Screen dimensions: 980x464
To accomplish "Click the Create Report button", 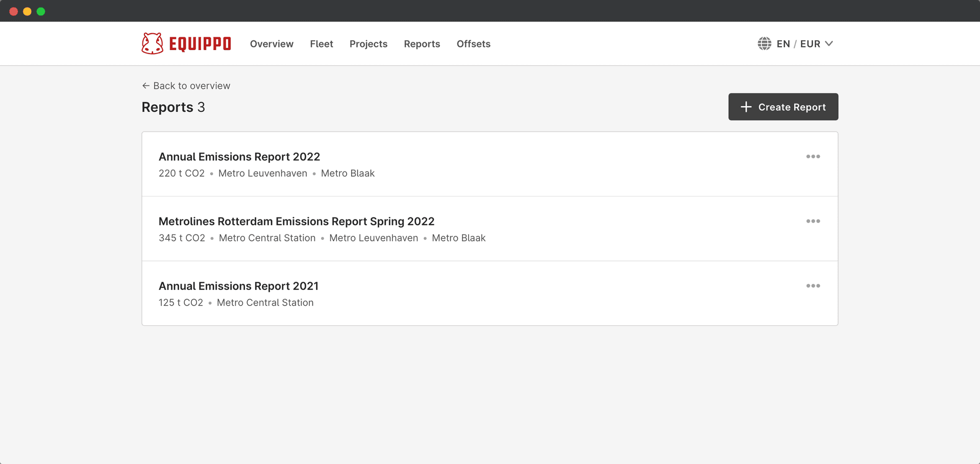I will tap(783, 107).
